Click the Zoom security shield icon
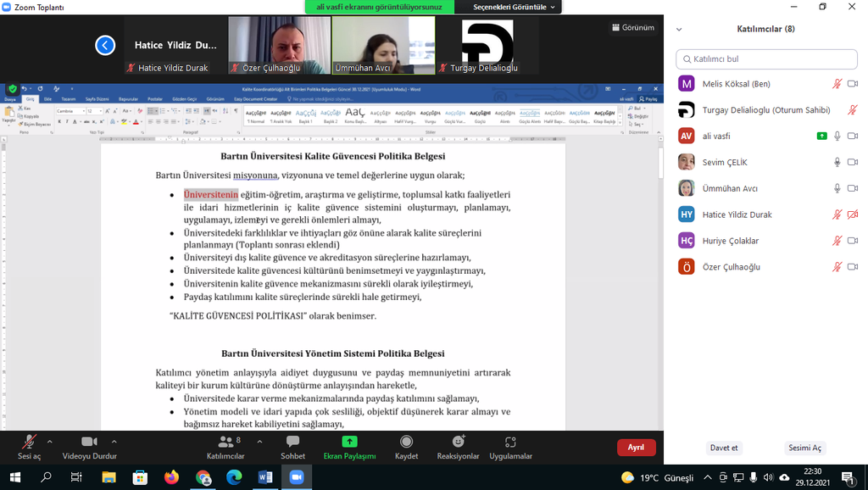868x490 pixels. [x=13, y=88]
